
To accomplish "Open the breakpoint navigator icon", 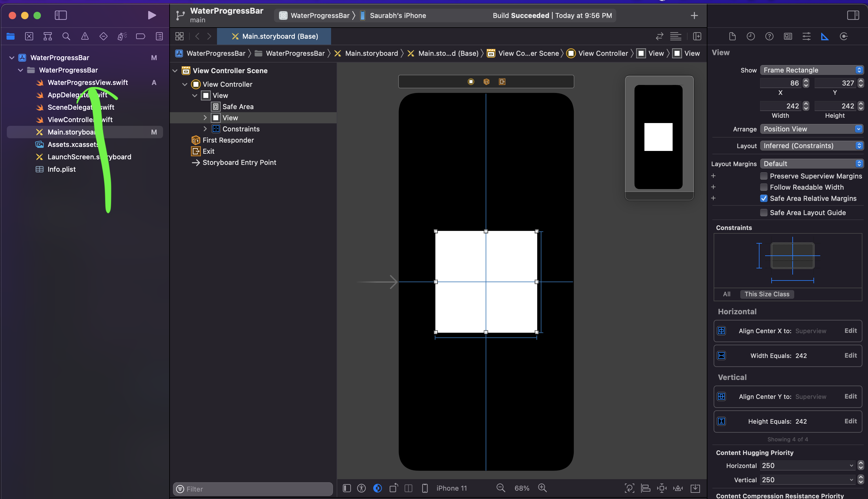I will coord(140,36).
